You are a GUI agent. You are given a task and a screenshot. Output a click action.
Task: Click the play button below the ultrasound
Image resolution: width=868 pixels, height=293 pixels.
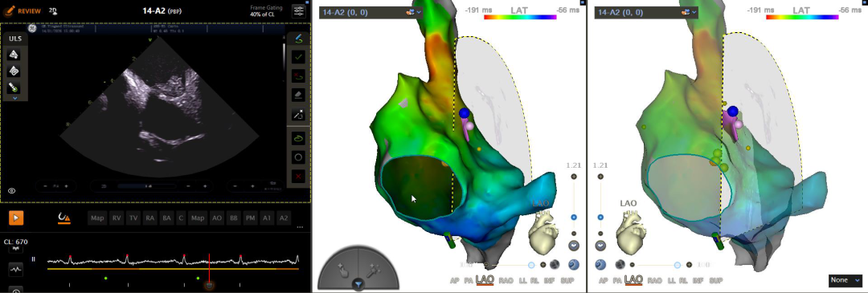[x=16, y=218]
